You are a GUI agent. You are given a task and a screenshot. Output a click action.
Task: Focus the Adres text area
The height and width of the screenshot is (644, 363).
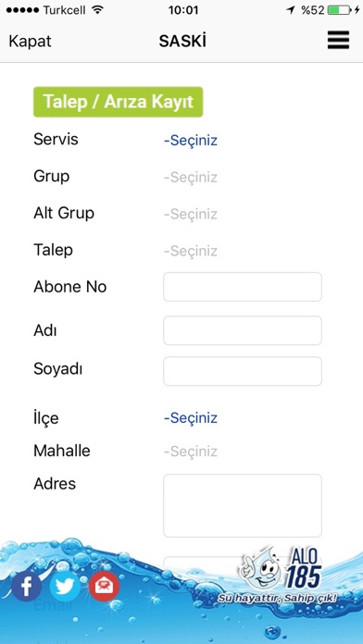pos(243,505)
